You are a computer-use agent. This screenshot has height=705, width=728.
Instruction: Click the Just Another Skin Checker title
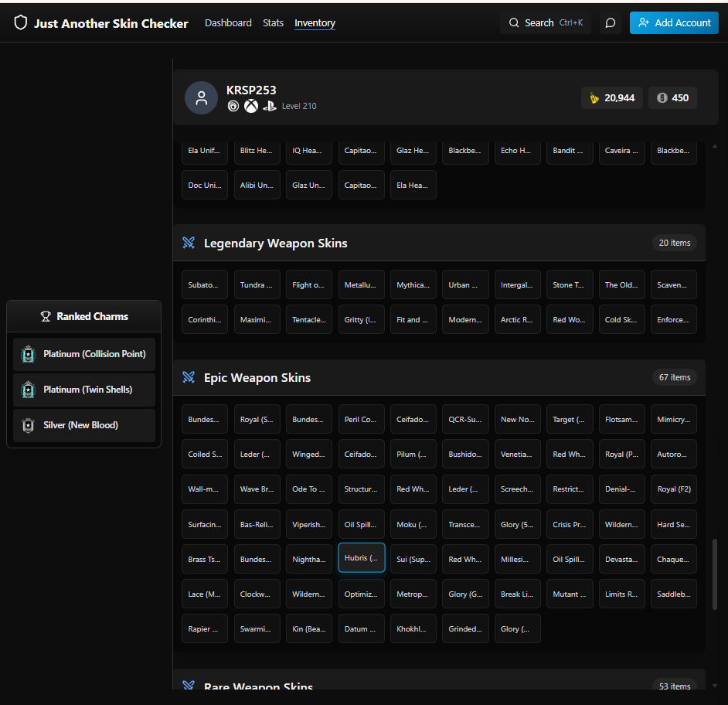[111, 23]
